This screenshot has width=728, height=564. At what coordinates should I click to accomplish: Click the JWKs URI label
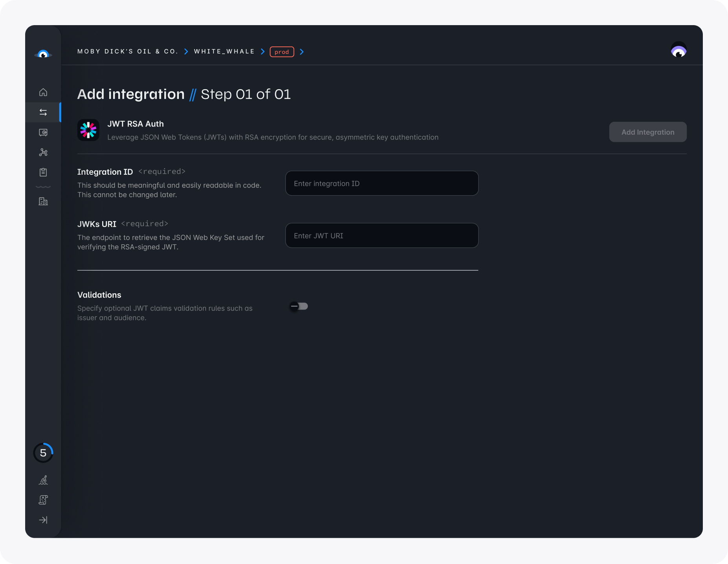97,224
